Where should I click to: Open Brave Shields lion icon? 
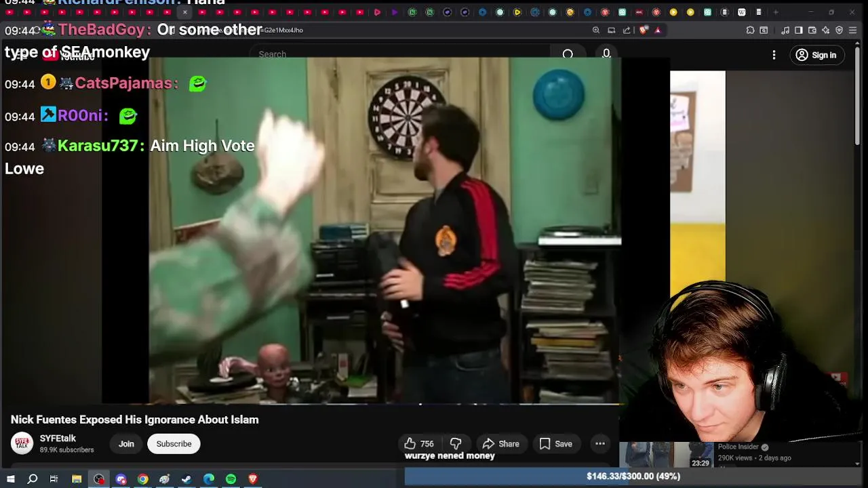(644, 30)
